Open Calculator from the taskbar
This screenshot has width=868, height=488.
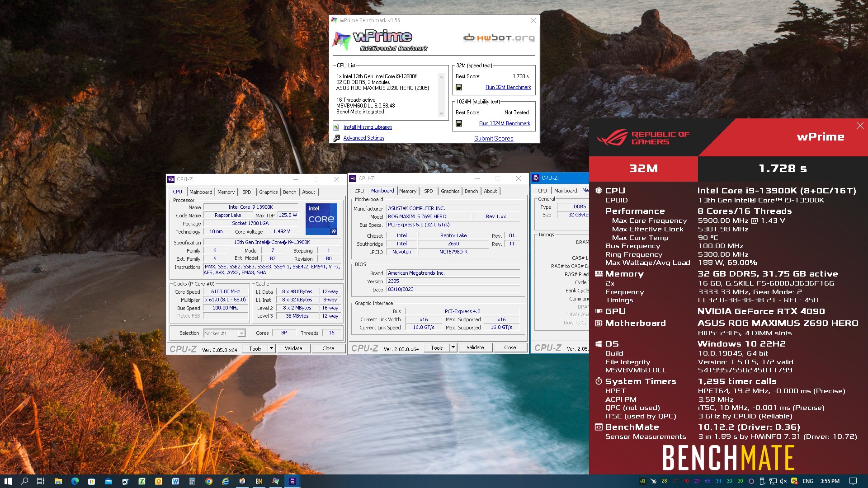click(x=192, y=481)
